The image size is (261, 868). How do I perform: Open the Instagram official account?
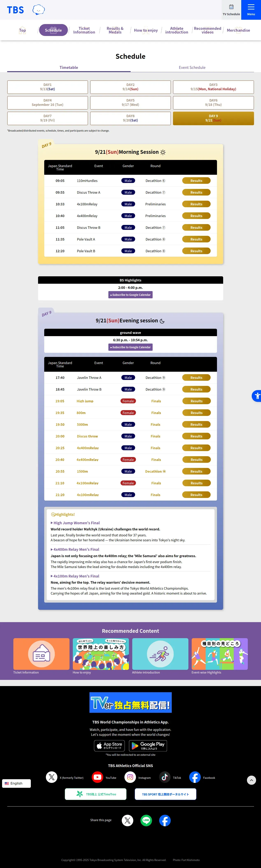pos(130,777)
